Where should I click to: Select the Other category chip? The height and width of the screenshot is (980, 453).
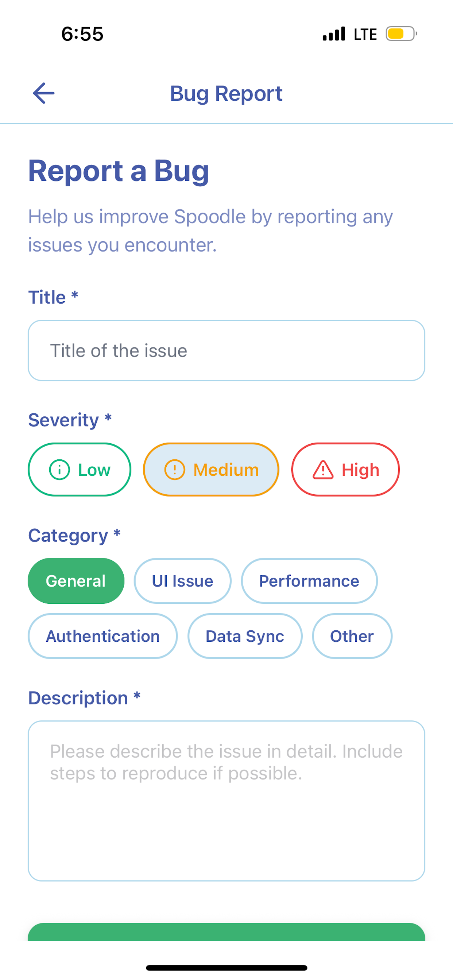point(352,636)
